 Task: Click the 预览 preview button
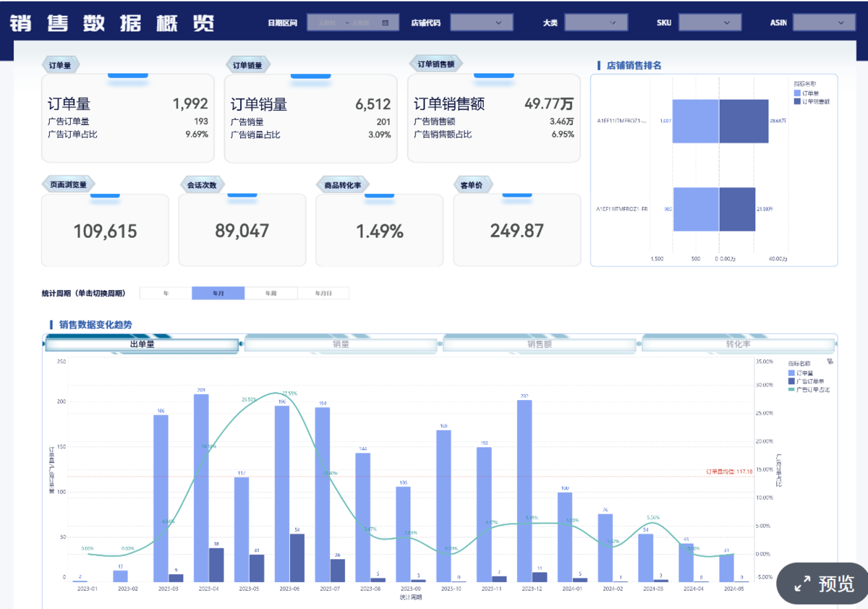coord(822,584)
